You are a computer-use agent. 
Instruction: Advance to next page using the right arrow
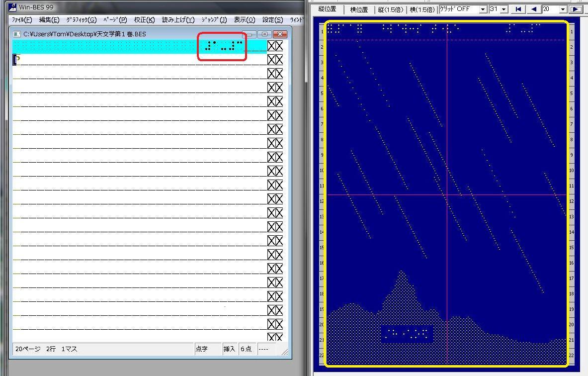pyautogui.click(x=577, y=9)
